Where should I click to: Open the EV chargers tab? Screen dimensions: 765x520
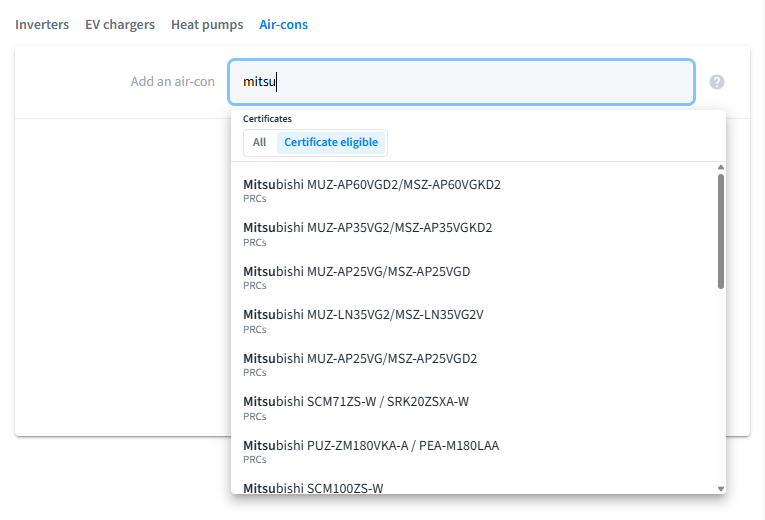[120, 24]
